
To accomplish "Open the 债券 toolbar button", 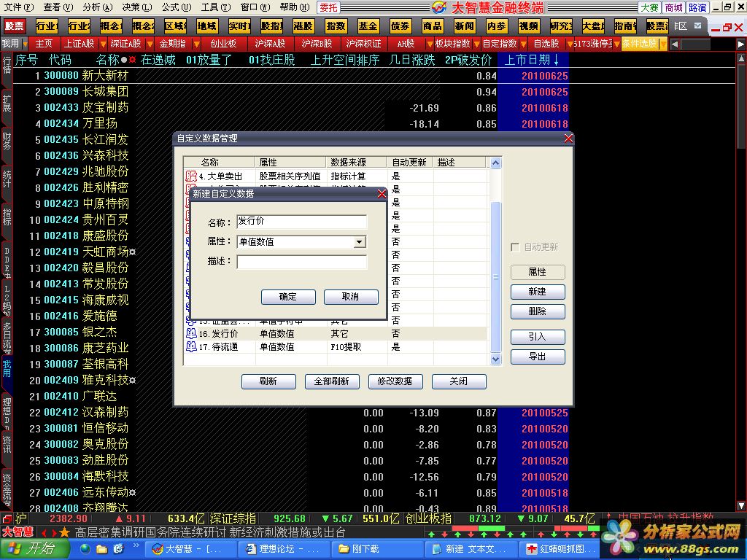I will pyautogui.click(x=400, y=26).
